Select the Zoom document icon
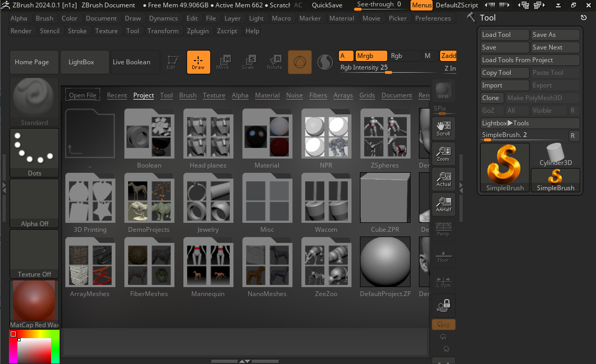The width and height of the screenshot is (596, 364). point(443,154)
